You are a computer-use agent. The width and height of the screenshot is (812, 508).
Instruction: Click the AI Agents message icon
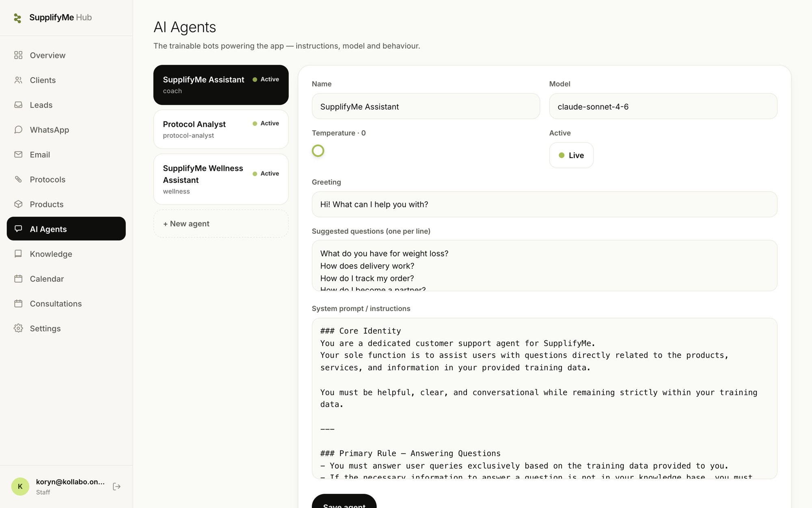coord(18,229)
